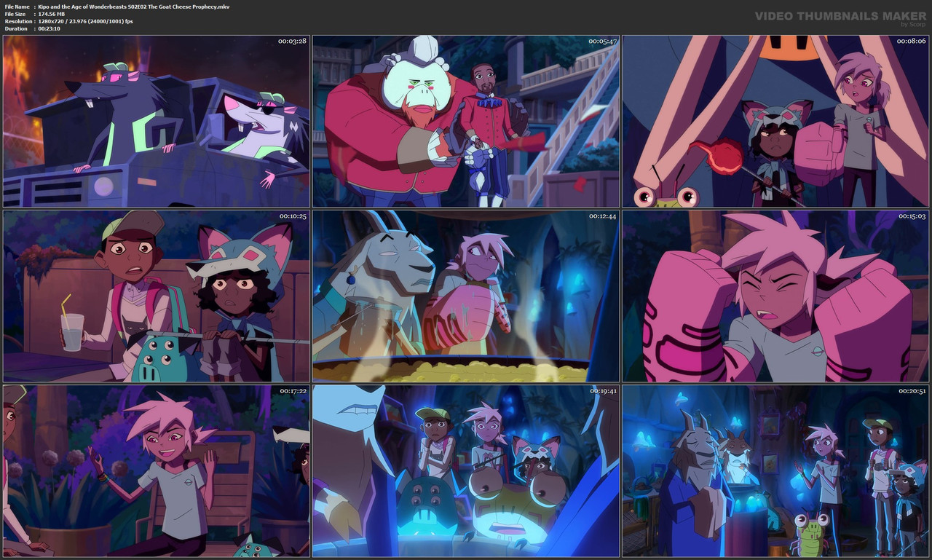
Task: Open the thumbnail stamped 00:12:44
Action: pyautogui.click(x=466, y=296)
